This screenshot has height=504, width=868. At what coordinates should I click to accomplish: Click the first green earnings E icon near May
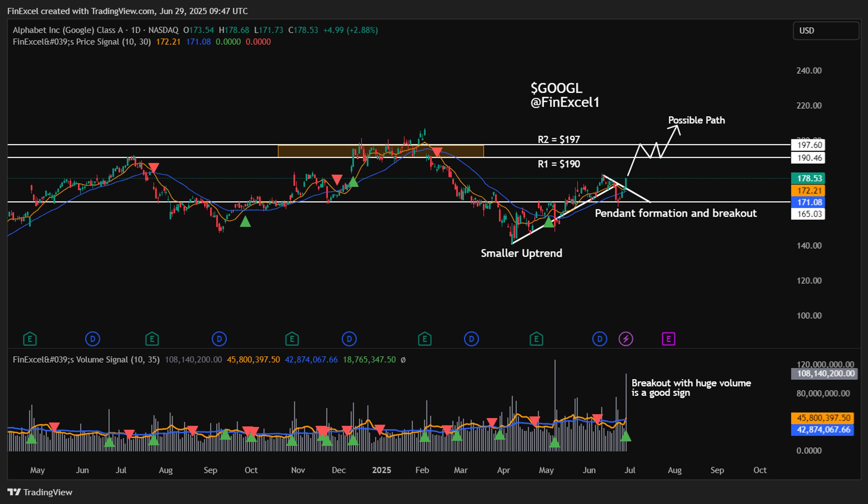pyautogui.click(x=30, y=339)
